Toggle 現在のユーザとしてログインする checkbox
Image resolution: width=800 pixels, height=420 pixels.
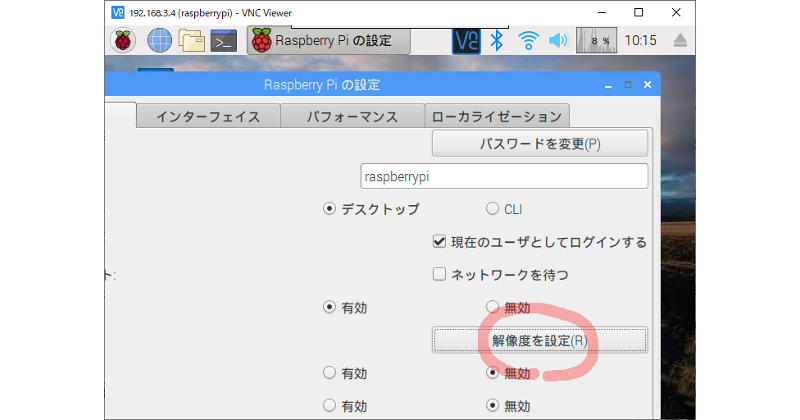tap(439, 242)
